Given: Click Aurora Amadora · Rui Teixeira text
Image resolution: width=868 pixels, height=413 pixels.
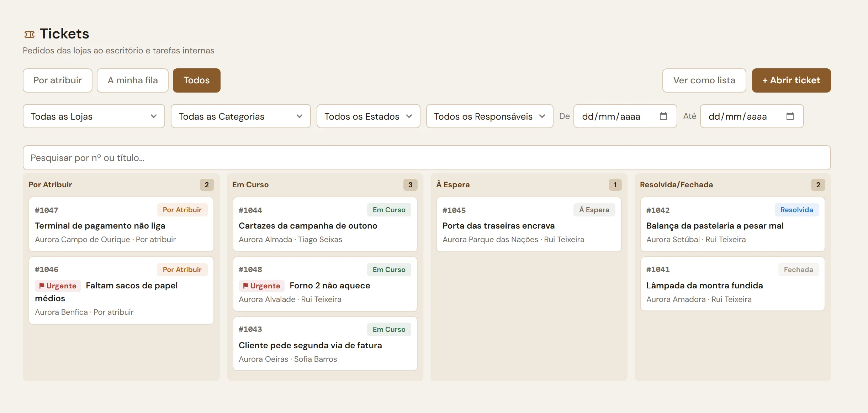Looking at the screenshot, I should 699,299.
